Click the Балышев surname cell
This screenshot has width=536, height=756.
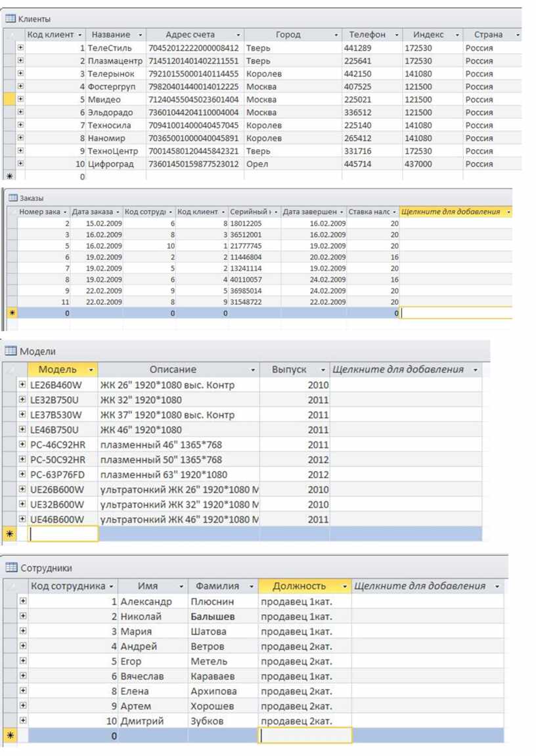point(223,616)
